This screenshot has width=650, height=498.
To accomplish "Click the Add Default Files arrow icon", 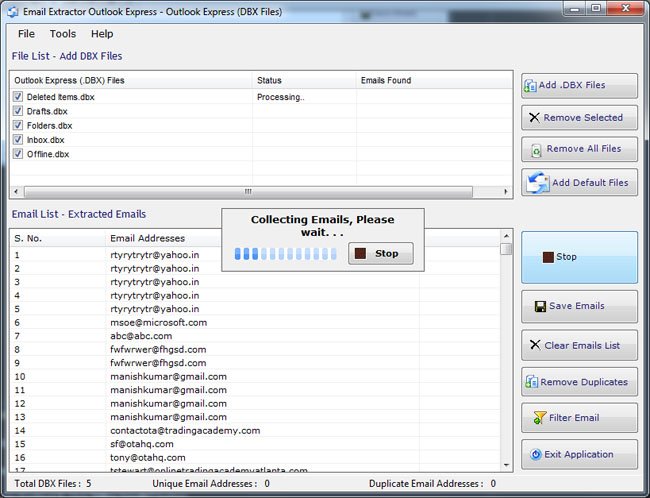I will coord(538,182).
